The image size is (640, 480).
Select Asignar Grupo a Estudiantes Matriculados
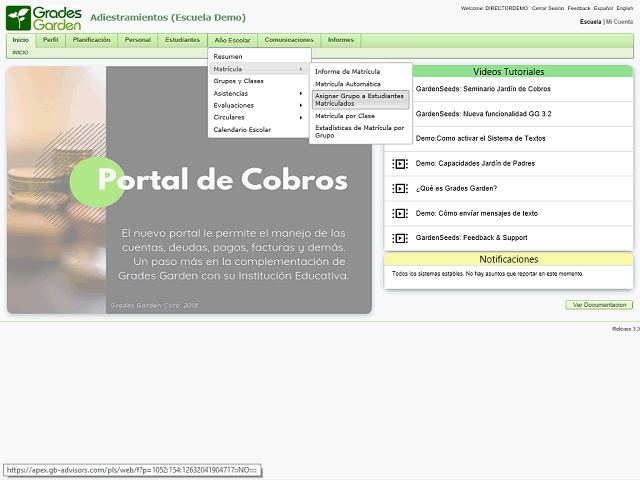click(360, 100)
